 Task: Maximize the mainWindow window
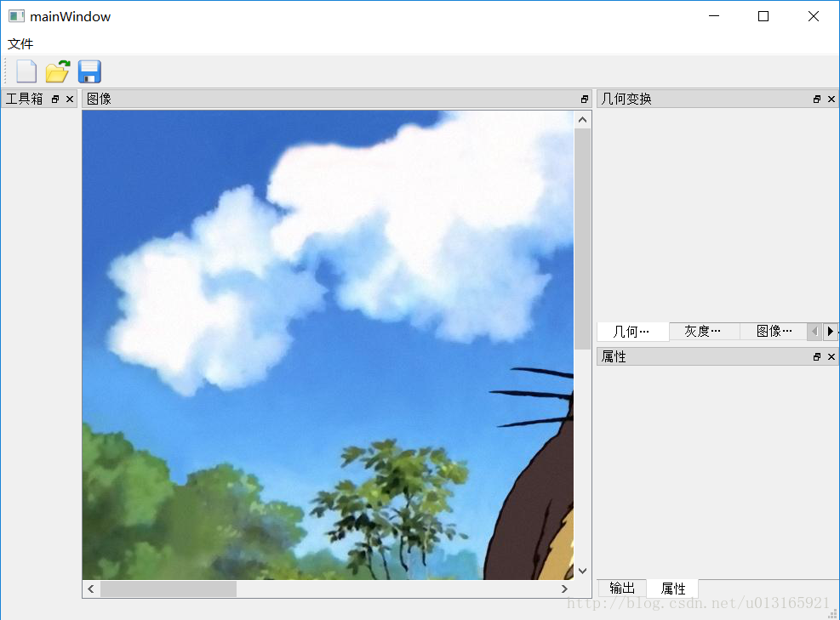763,16
